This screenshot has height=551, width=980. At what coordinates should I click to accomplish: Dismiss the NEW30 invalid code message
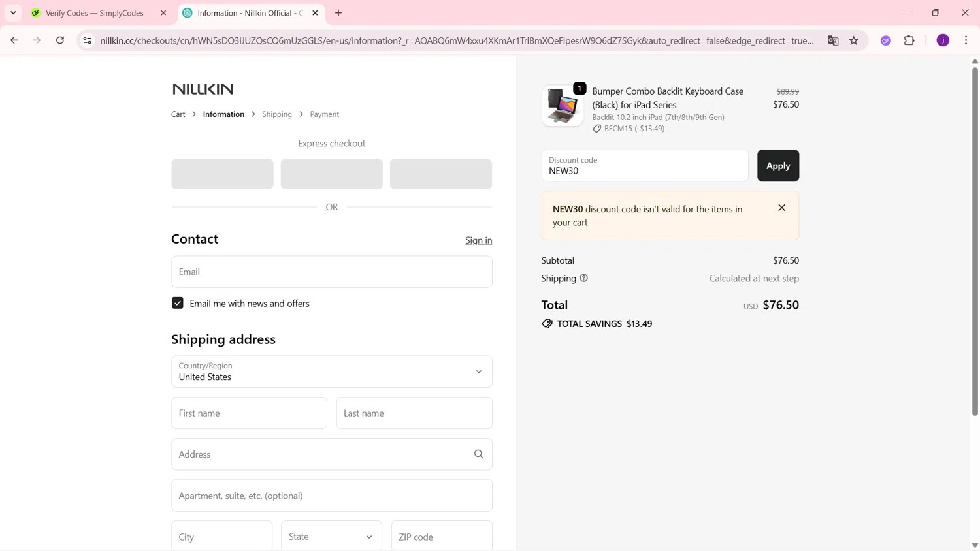tap(781, 208)
